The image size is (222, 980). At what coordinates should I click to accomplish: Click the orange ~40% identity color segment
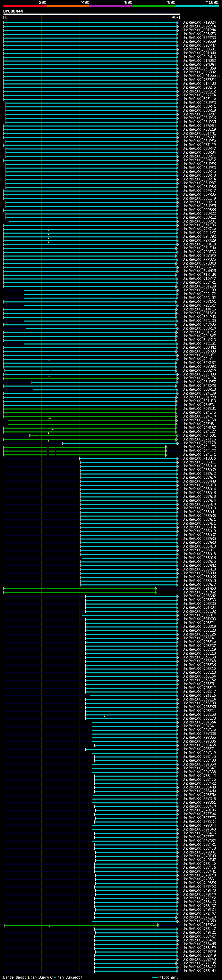pos(68,6)
